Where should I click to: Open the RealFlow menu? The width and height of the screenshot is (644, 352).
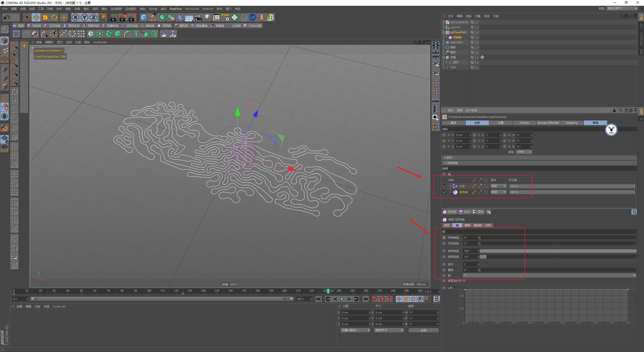point(176,9)
